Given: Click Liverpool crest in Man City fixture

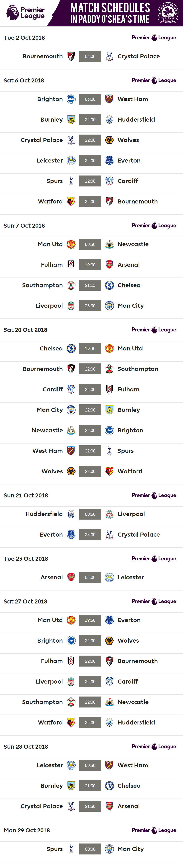Looking at the screenshot, I should coord(71,306).
